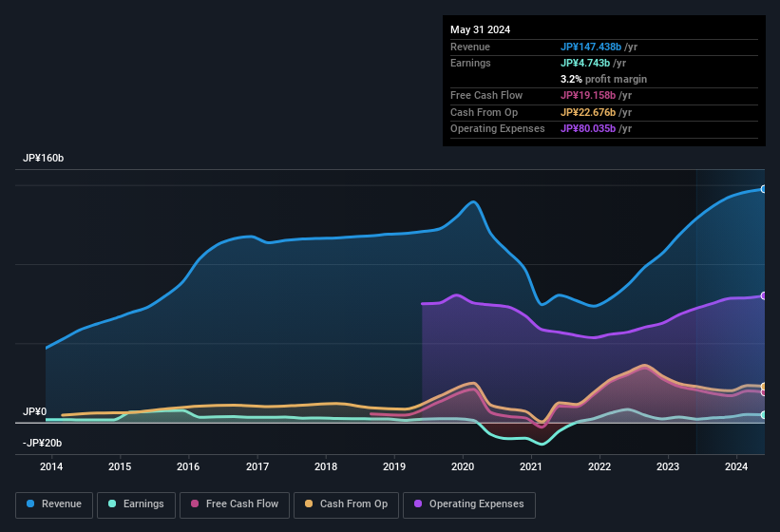Image resolution: width=780 pixels, height=532 pixels.
Task: Click the Earnings endpoint marker on chart
Action: coord(764,414)
